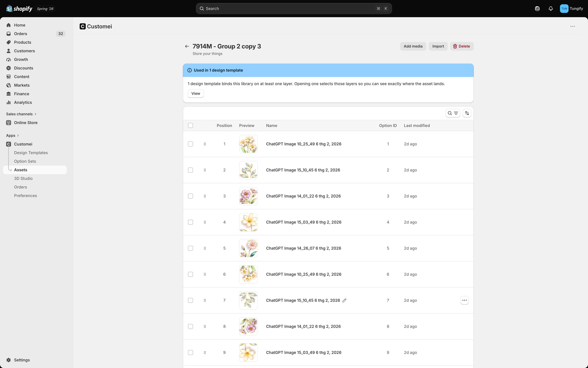Click the Spring '26 edition badge
Viewport: 588px width, 368px height.
(45, 9)
